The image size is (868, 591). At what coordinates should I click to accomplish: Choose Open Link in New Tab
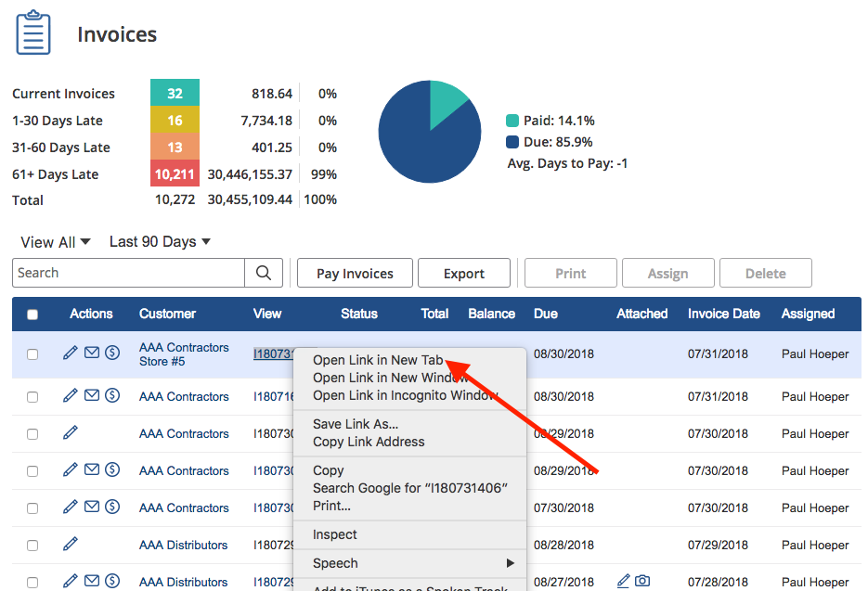(x=378, y=360)
